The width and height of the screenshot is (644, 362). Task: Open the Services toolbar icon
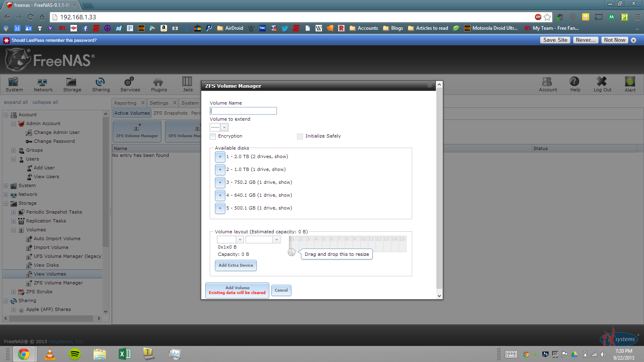point(130,84)
